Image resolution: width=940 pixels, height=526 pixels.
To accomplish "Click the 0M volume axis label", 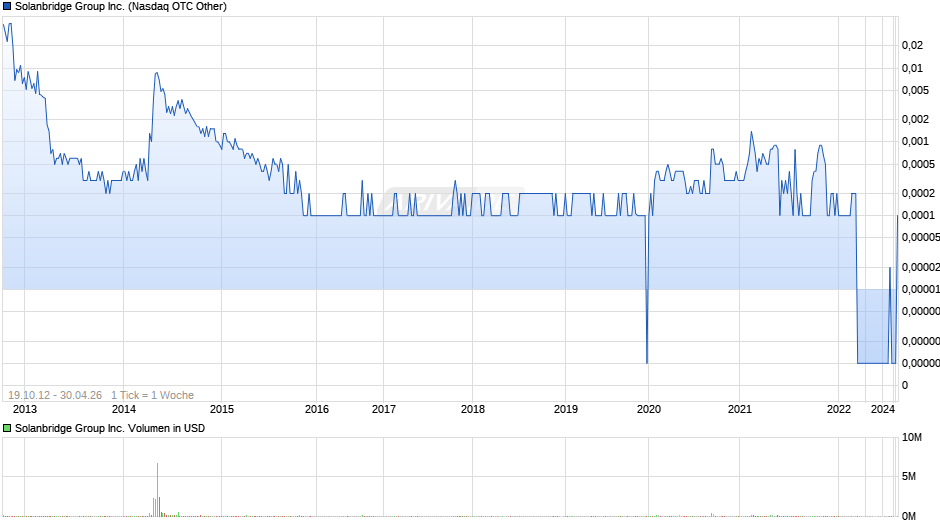I will pos(909,516).
